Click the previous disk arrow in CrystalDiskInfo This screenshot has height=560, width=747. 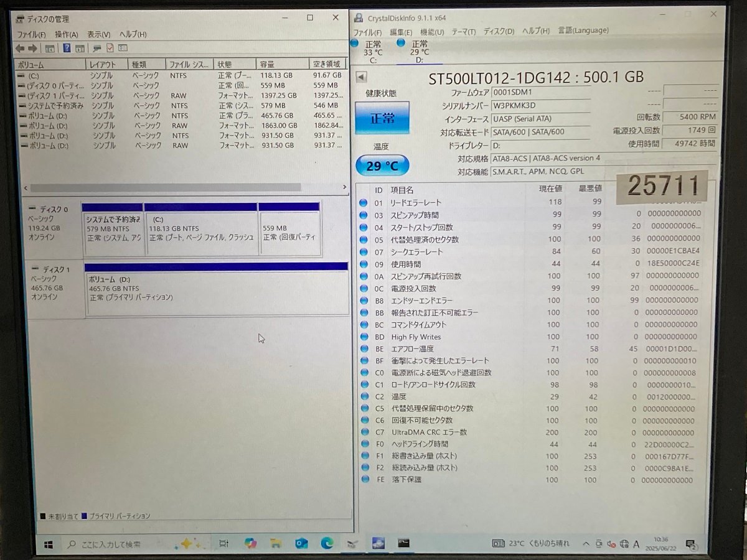click(x=361, y=77)
